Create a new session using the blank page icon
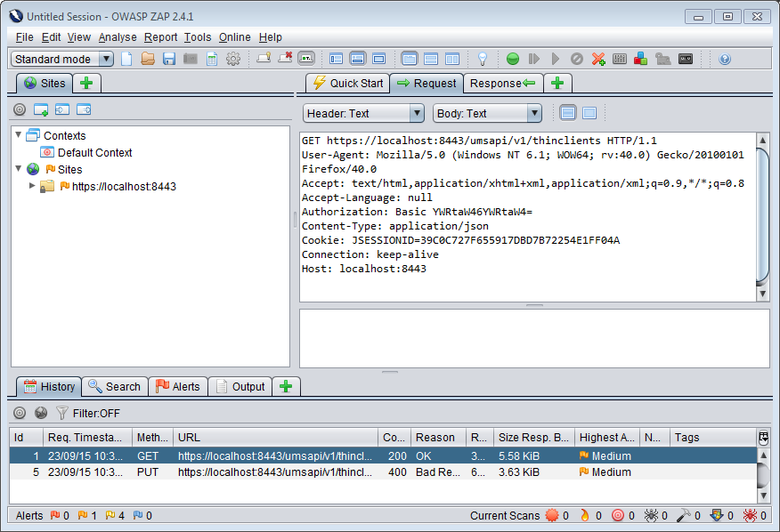The height and width of the screenshot is (532, 780). pos(126,58)
